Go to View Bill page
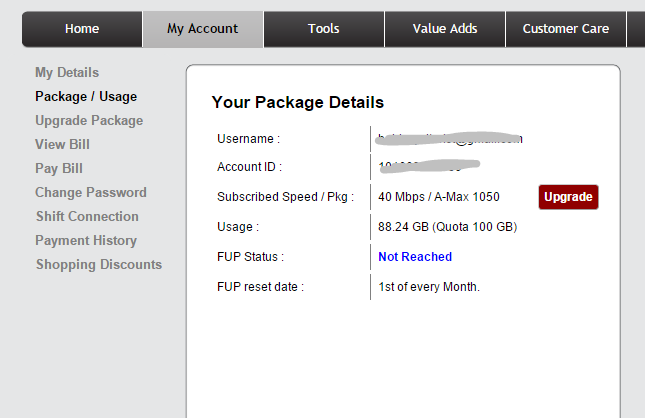This screenshot has width=645, height=418. [63, 145]
